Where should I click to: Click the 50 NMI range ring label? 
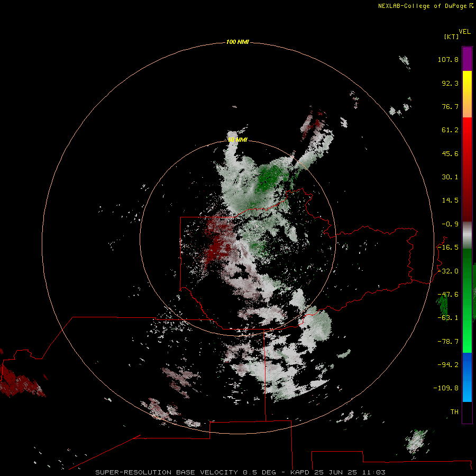coord(237,140)
